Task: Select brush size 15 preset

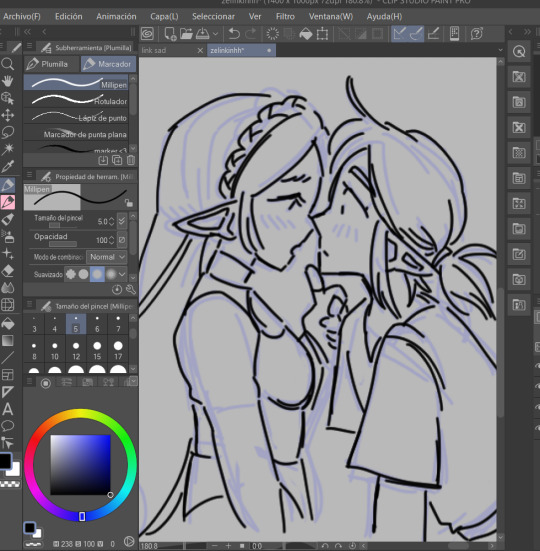Action: coord(97,351)
